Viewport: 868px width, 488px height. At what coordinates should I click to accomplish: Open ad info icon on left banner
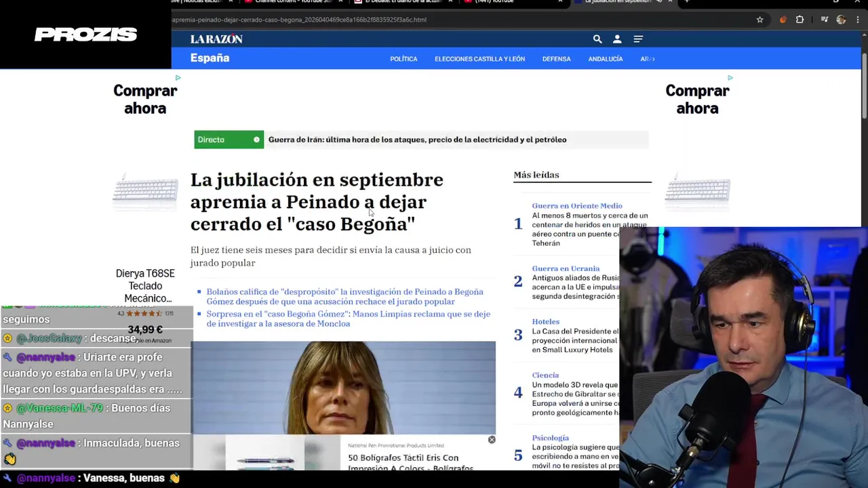(178, 77)
